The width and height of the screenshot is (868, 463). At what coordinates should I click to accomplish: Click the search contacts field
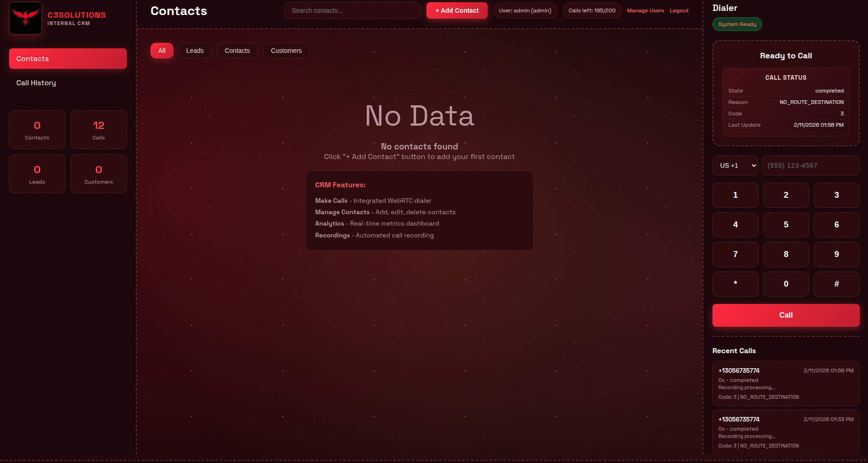(352, 10)
